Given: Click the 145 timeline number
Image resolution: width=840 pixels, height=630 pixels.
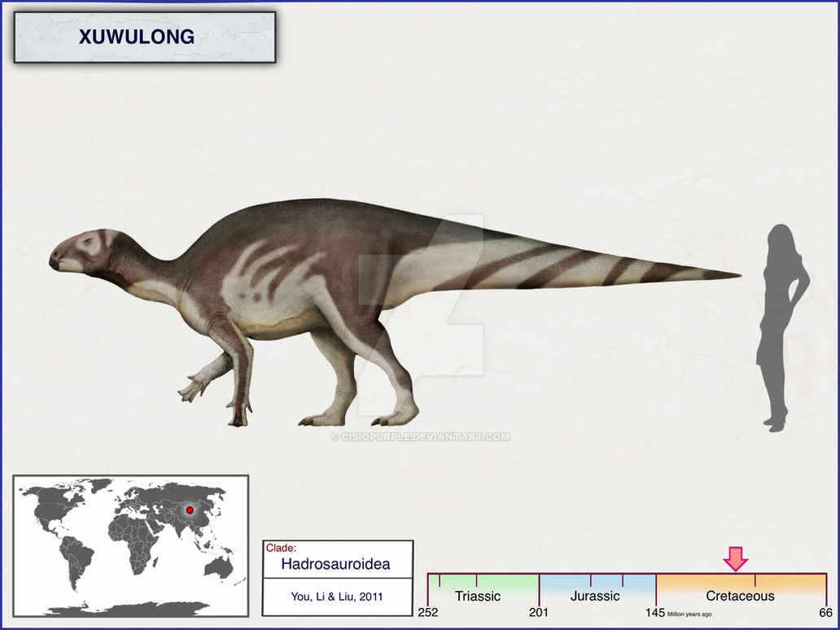Looking at the screenshot, I should [x=655, y=612].
